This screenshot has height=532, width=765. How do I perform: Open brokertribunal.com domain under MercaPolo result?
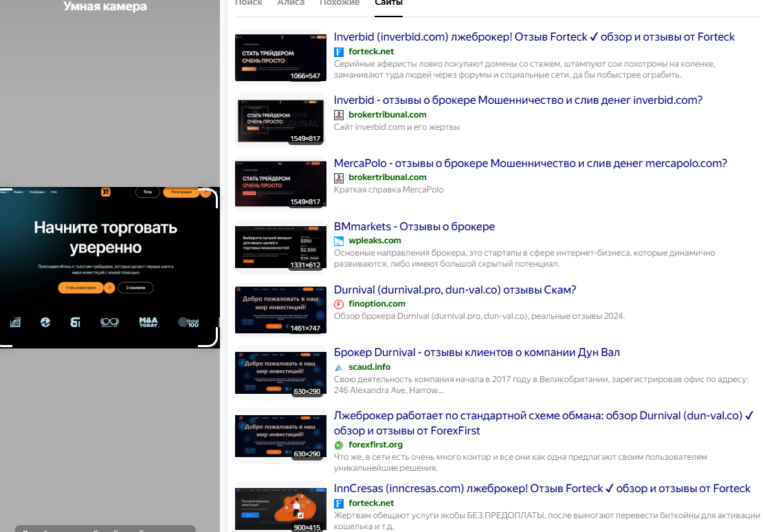click(x=388, y=177)
